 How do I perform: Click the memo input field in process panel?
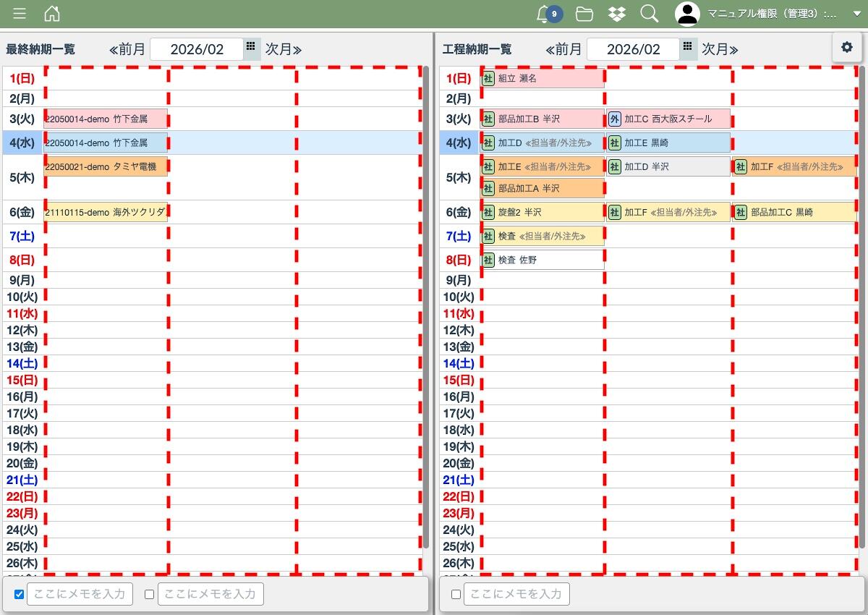[516, 595]
